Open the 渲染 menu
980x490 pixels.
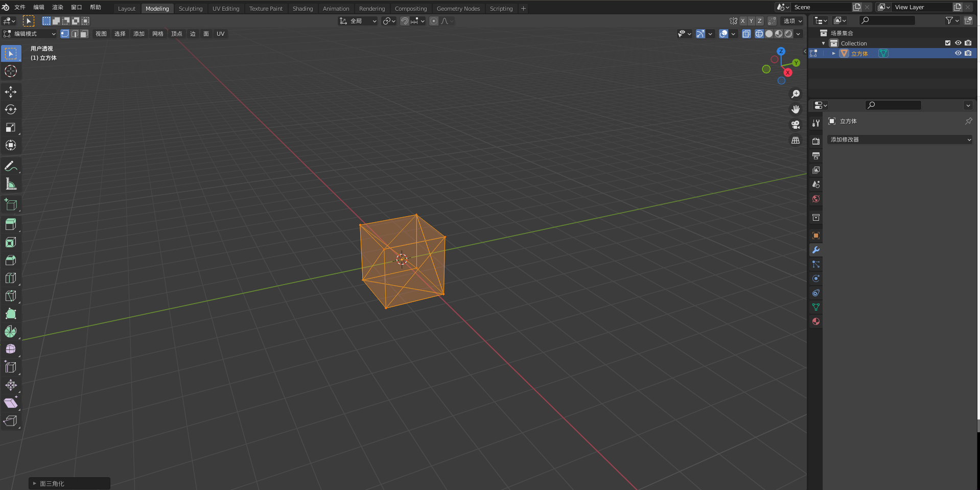58,7
